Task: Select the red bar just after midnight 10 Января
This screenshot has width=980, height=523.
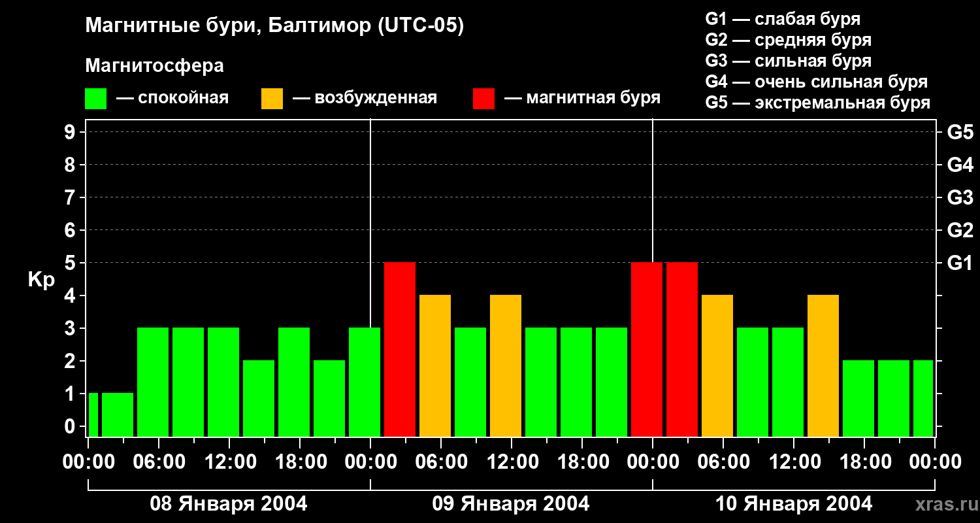Action: tap(682, 350)
